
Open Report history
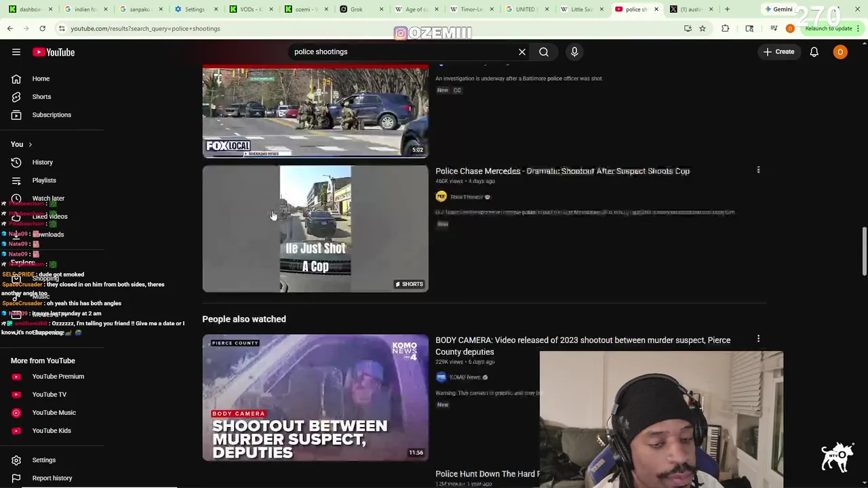point(52,478)
